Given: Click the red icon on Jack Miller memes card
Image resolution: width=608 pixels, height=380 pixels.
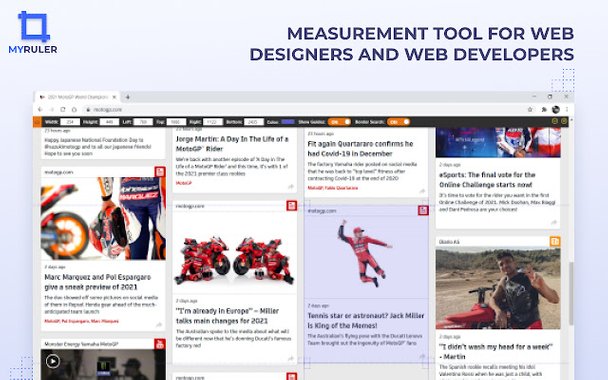Looking at the screenshot, I should coord(423,211).
